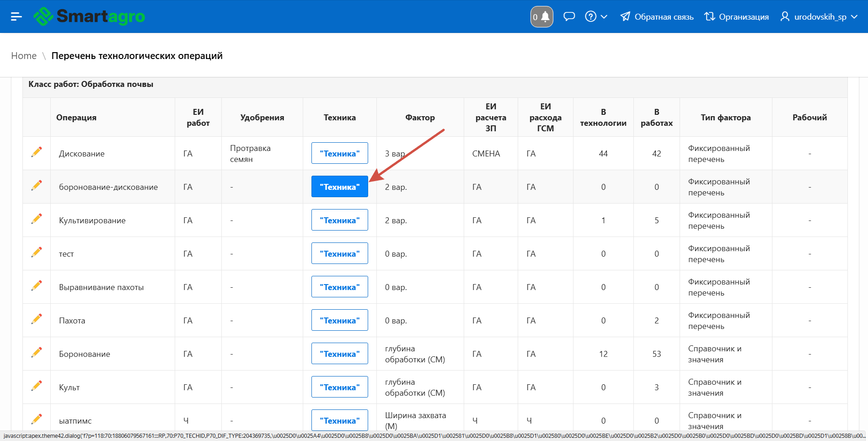Screen dimensions: 868x441
Task: Click the Операция column header
Action: [76, 118]
